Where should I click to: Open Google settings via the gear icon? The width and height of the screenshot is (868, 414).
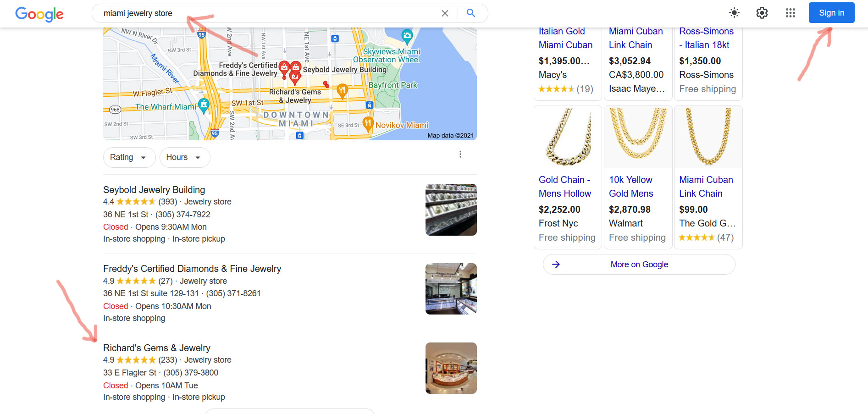point(762,13)
